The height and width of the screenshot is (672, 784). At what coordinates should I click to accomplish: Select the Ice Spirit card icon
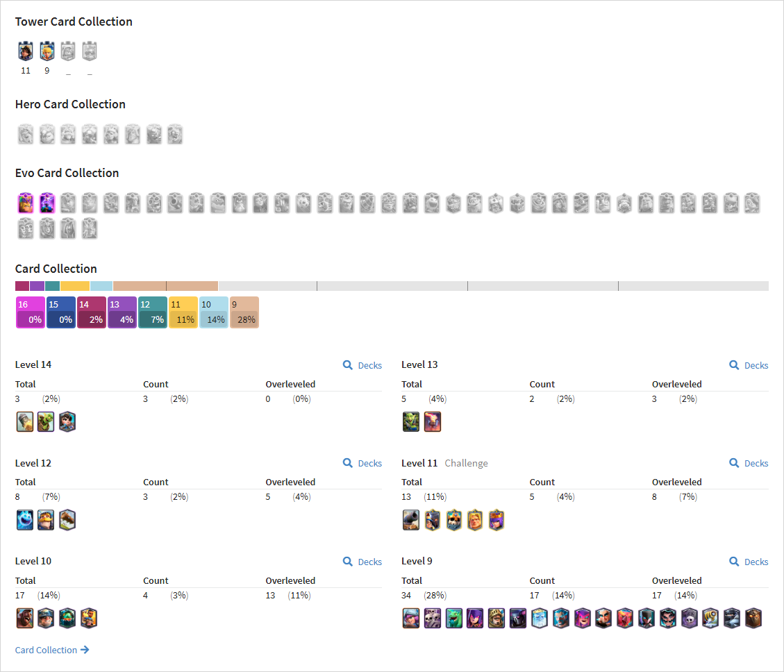(x=24, y=520)
